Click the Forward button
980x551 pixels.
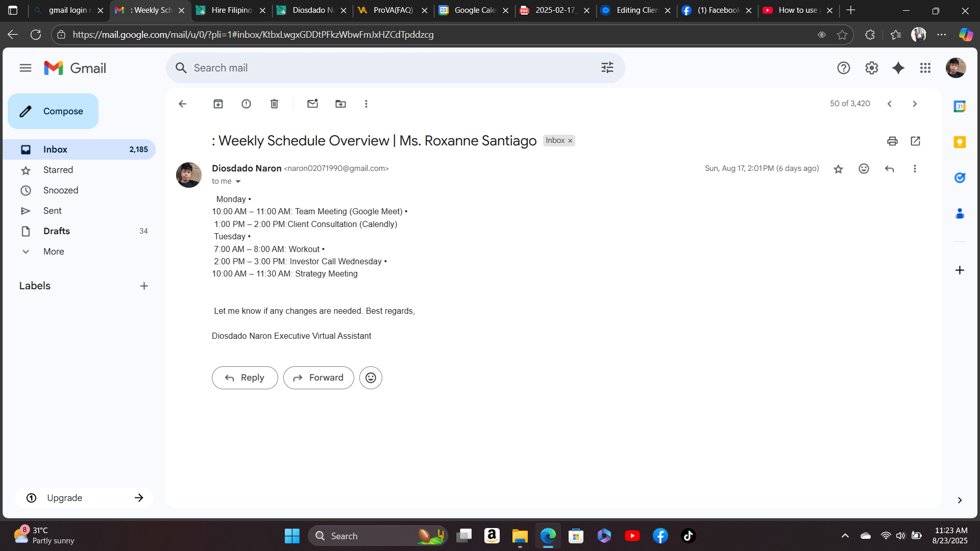318,378
